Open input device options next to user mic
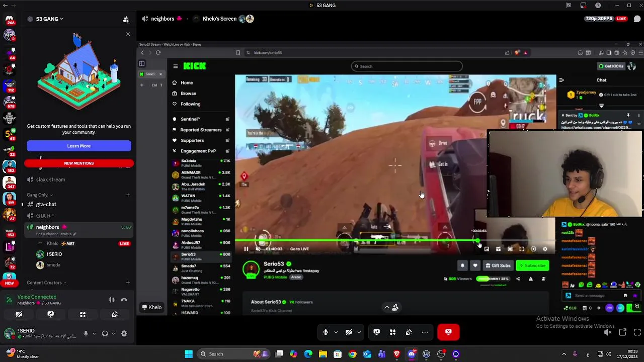Image resolution: width=644 pixels, height=362 pixels. click(x=94, y=334)
